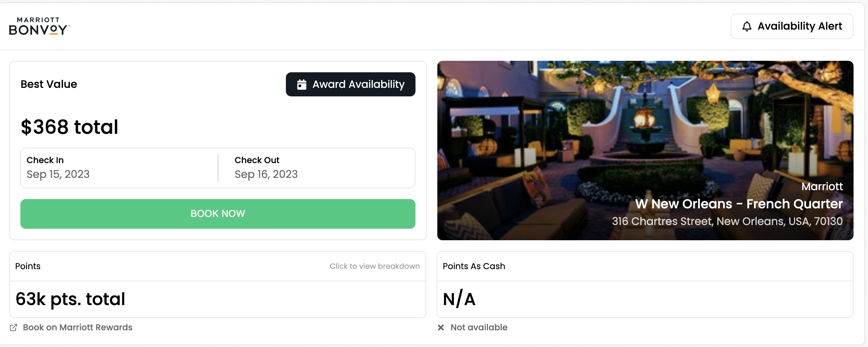This screenshot has width=868, height=347.
Task: Expand the points breakdown link
Action: (x=374, y=266)
